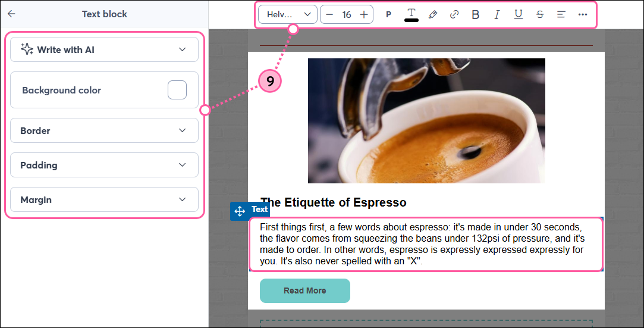Expand the Write with AI section

(104, 49)
